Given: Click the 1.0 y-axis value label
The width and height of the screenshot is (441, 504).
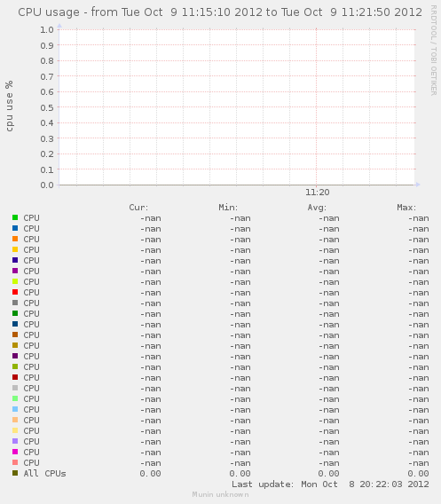Looking at the screenshot, I should tap(47, 29).
